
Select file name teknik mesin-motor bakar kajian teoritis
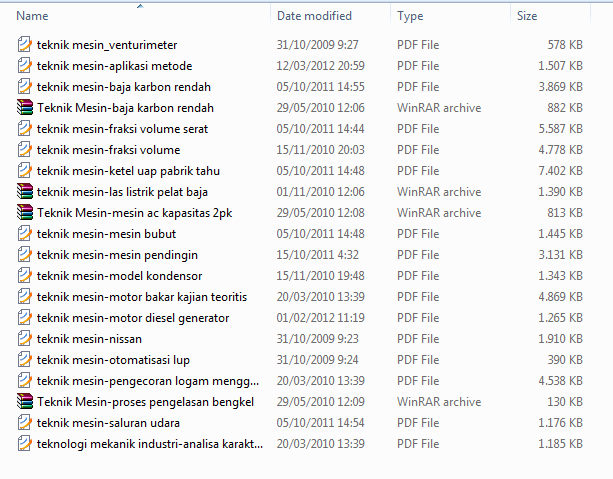[142, 297]
